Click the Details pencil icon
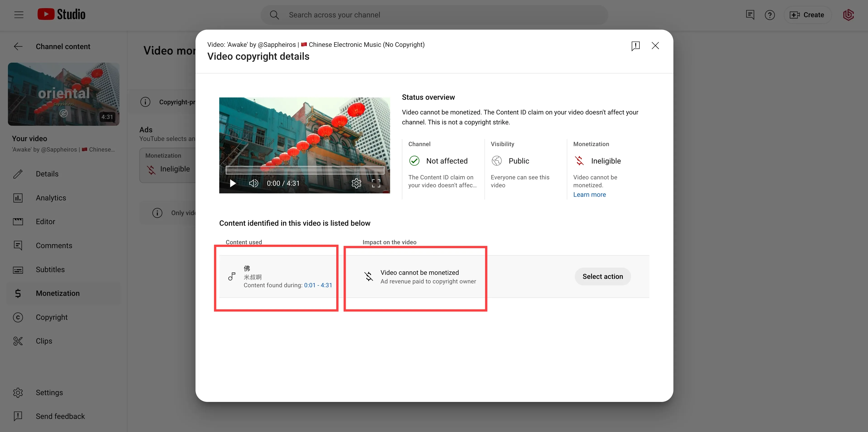868x432 pixels. pos(18,174)
